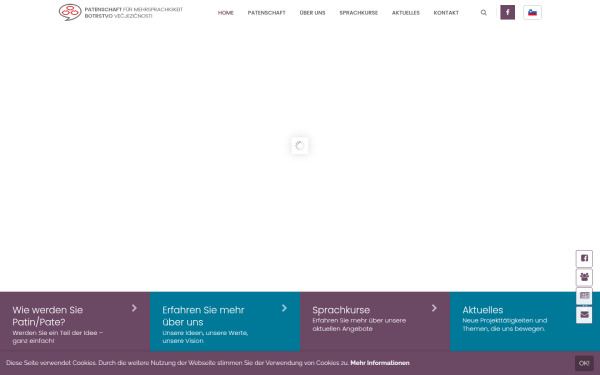Click the Patenschaft für Mehrsprachigkeit logo
The width and height of the screenshot is (600, 375).
coord(121,12)
